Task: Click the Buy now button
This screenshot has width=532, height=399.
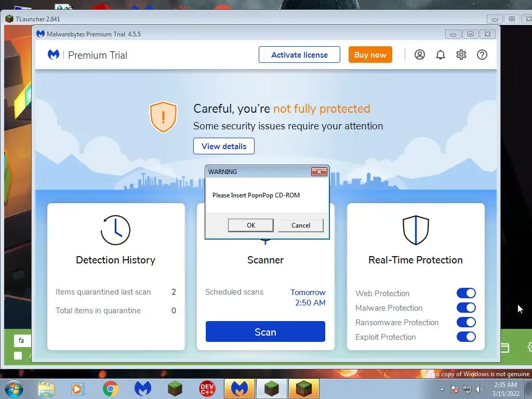Action: (x=370, y=55)
